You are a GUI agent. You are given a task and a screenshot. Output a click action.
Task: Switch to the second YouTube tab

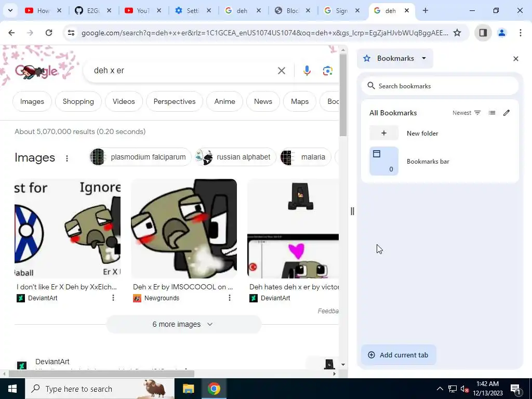(x=143, y=11)
